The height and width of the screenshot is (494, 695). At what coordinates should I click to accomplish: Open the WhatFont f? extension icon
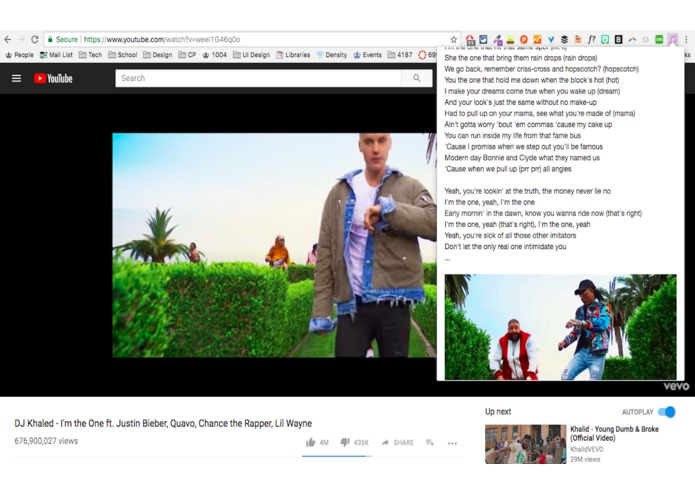point(592,39)
